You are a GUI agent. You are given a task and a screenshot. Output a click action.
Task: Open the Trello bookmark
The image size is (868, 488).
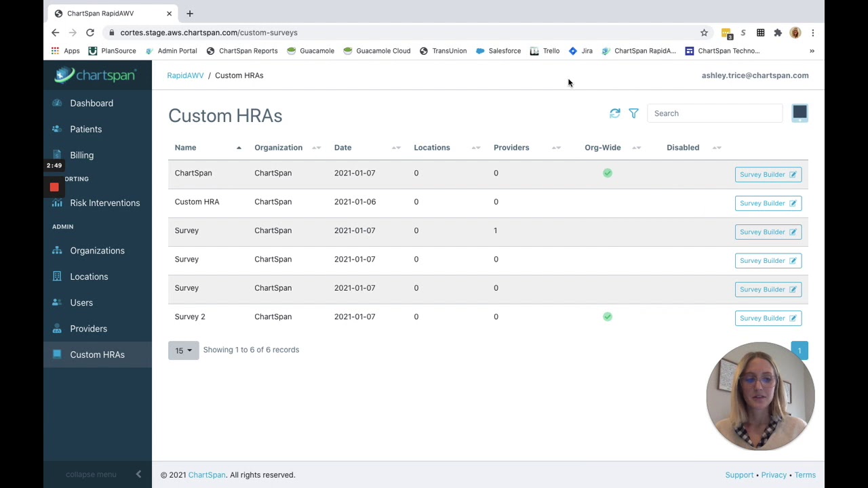545,51
